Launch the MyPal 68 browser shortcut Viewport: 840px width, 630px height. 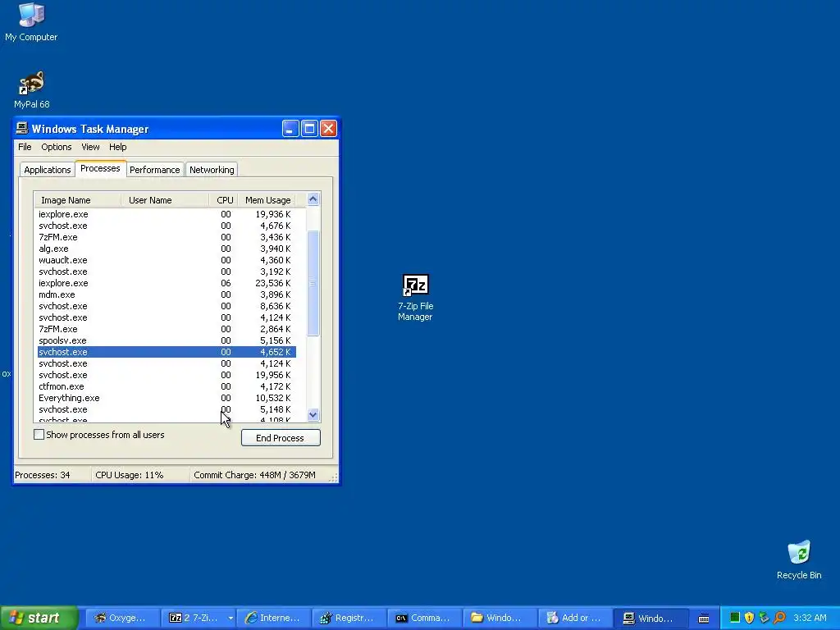(31, 89)
